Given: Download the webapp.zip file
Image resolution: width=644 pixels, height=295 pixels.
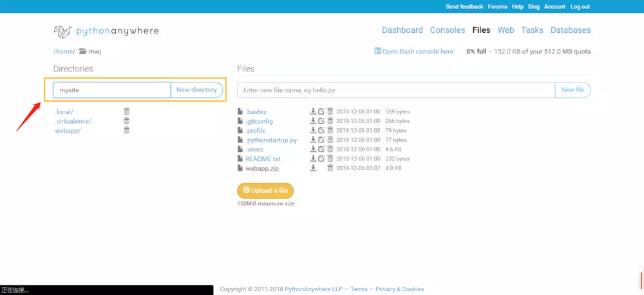Looking at the screenshot, I should pyautogui.click(x=313, y=167).
